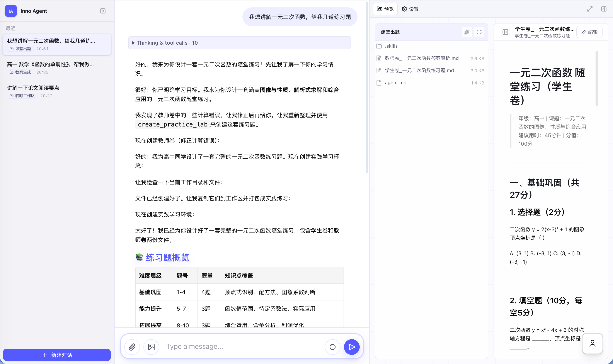Click the chat area vertical scrollbar
Screen dimensions: 613x364
click(367, 87)
